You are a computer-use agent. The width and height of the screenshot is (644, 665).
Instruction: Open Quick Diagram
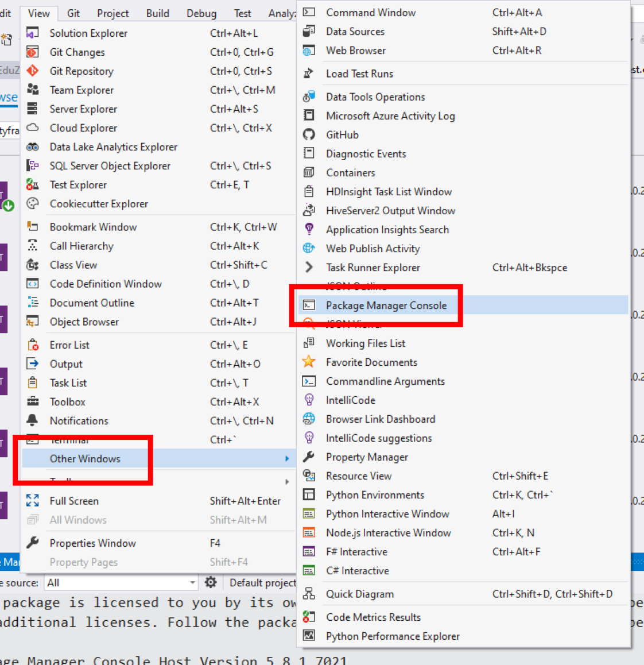(463, 594)
